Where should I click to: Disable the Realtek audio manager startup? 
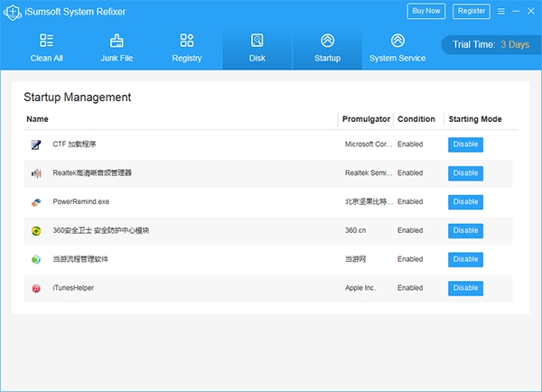[x=465, y=173]
